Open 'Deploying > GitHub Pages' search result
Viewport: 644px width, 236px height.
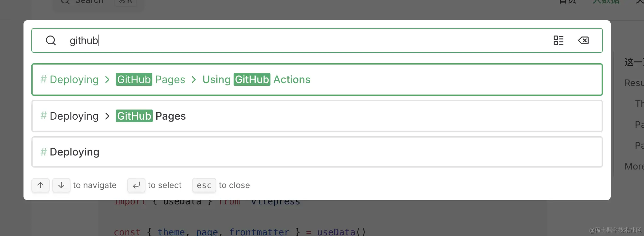[317, 116]
